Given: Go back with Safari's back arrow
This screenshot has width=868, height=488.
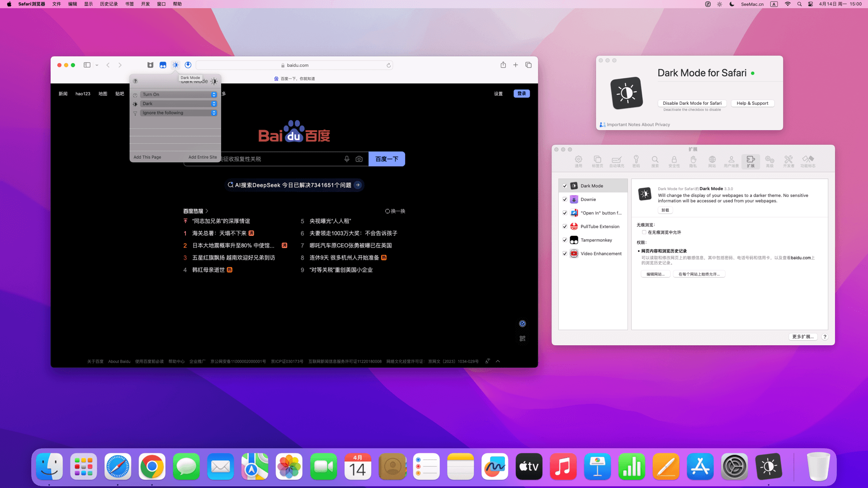Looking at the screenshot, I should [x=108, y=65].
